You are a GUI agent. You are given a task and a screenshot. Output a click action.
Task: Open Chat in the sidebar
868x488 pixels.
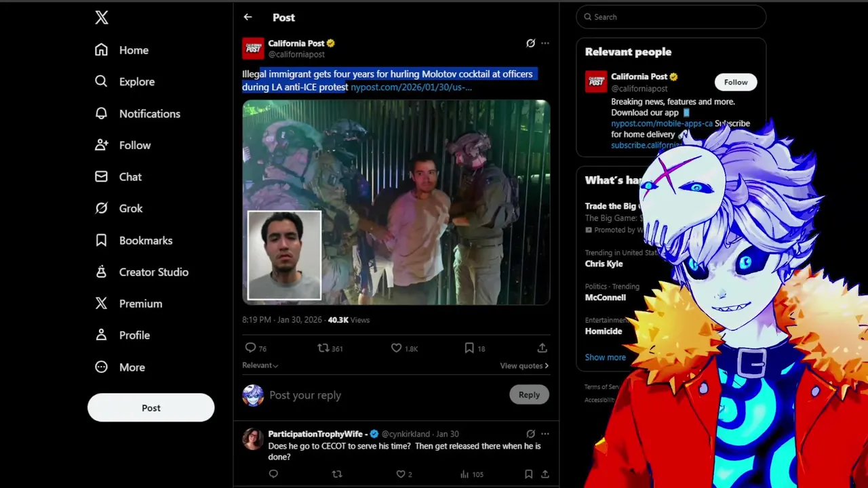[x=118, y=177]
